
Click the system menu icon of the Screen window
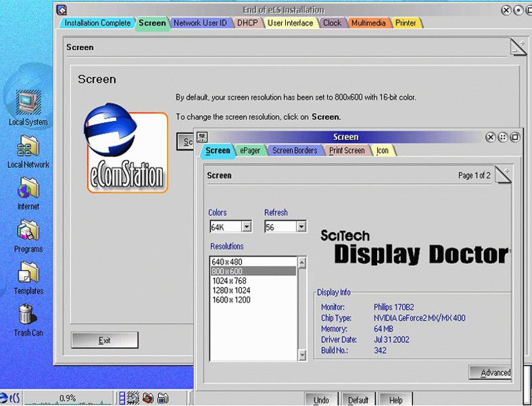pyautogui.click(x=202, y=137)
